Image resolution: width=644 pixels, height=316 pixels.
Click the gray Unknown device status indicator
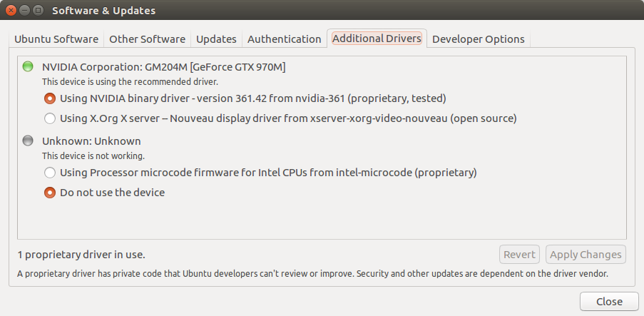coord(28,141)
